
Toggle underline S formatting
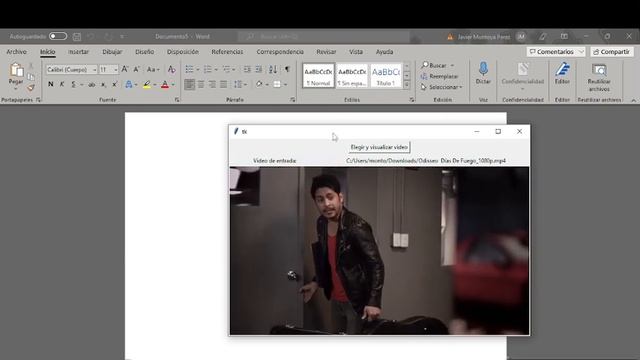coord(73,84)
